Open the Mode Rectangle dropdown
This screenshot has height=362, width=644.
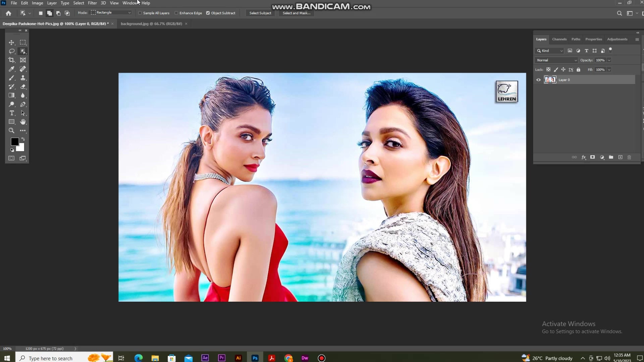click(111, 12)
